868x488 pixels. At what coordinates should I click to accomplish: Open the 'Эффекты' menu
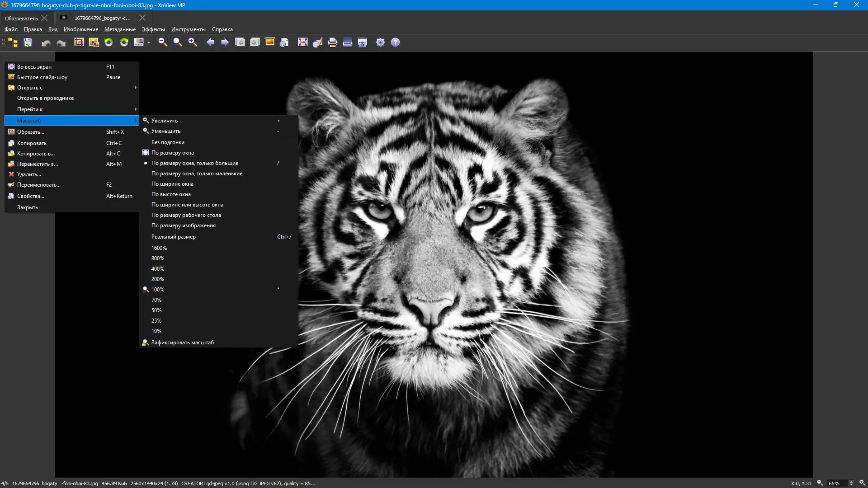tap(153, 29)
